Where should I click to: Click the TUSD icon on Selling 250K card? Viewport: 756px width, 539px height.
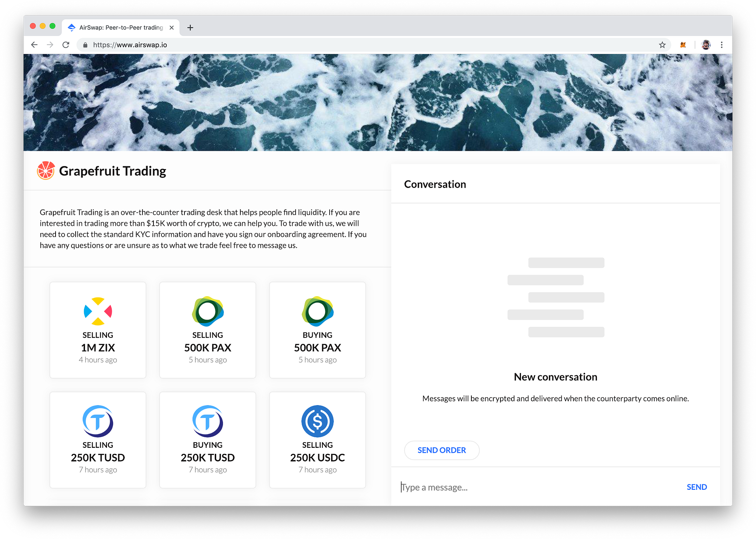(98, 421)
